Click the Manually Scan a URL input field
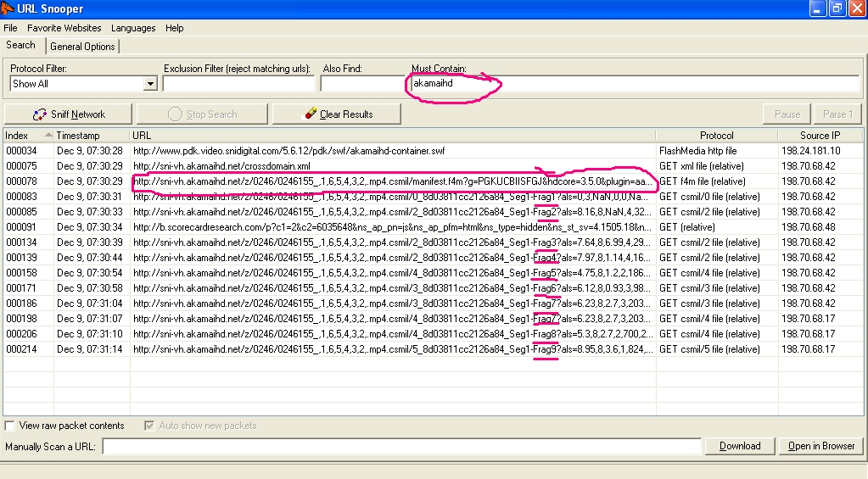 pyautogui.click(x=402, y=447)
